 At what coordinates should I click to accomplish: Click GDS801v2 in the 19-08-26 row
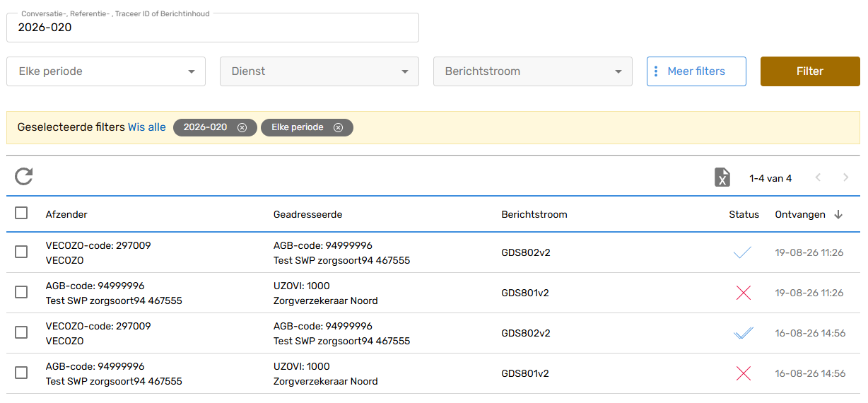525,293
